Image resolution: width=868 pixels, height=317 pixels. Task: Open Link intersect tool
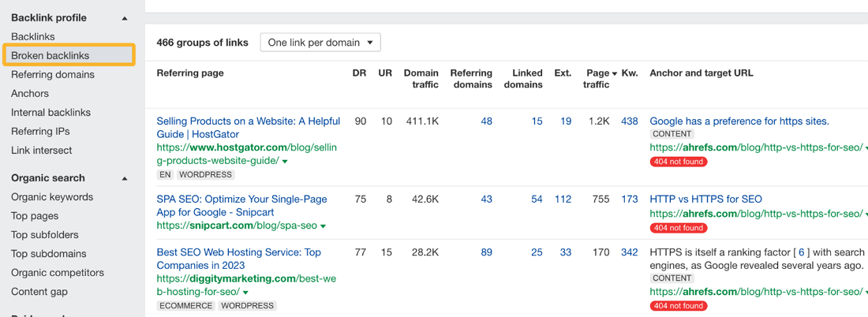coord(42,151)
